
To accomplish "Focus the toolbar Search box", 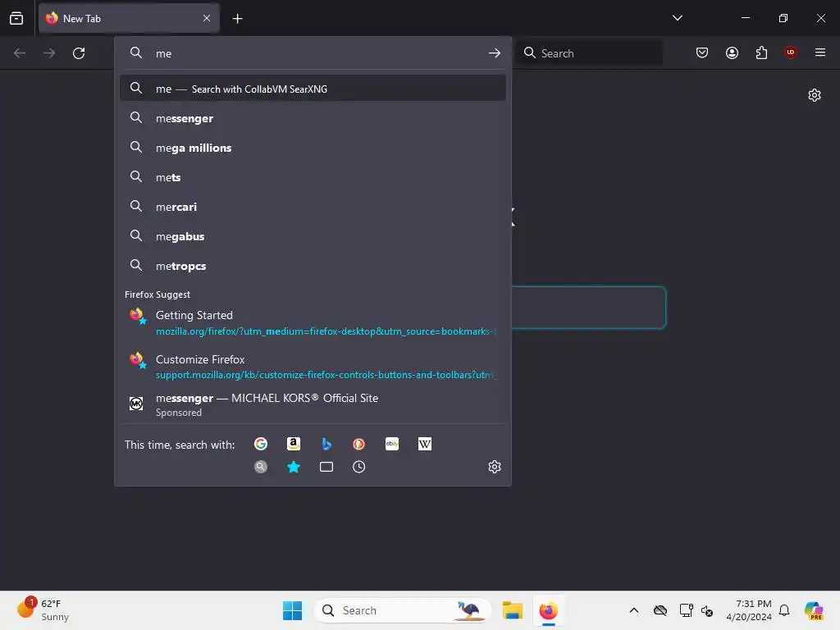I will coord(589,53).
